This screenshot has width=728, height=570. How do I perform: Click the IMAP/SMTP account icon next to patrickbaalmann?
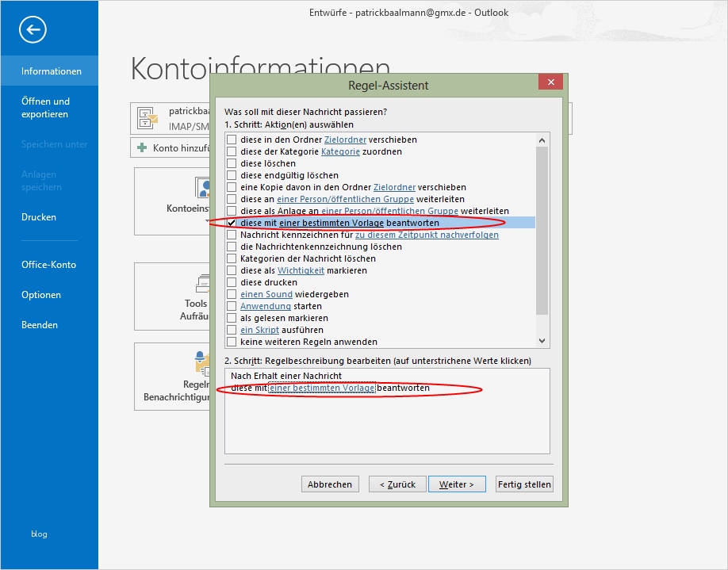coord(146,117)
